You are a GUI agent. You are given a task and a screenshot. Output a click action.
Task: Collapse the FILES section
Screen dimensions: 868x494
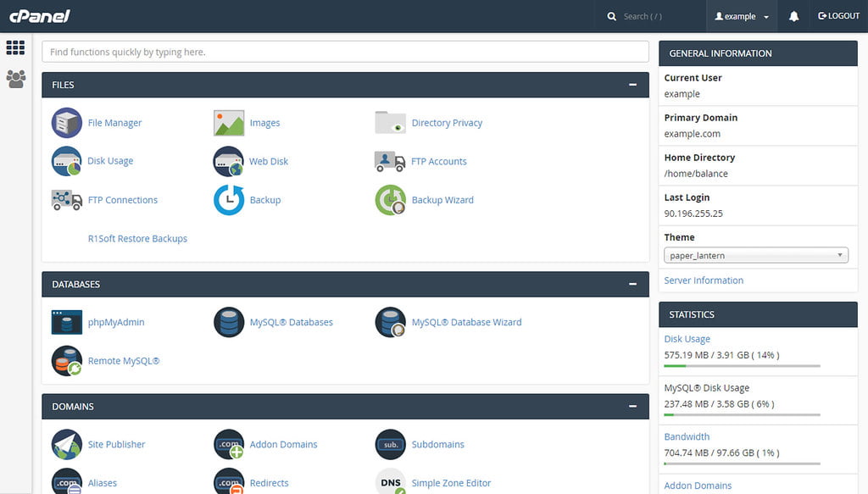(632, 85)
